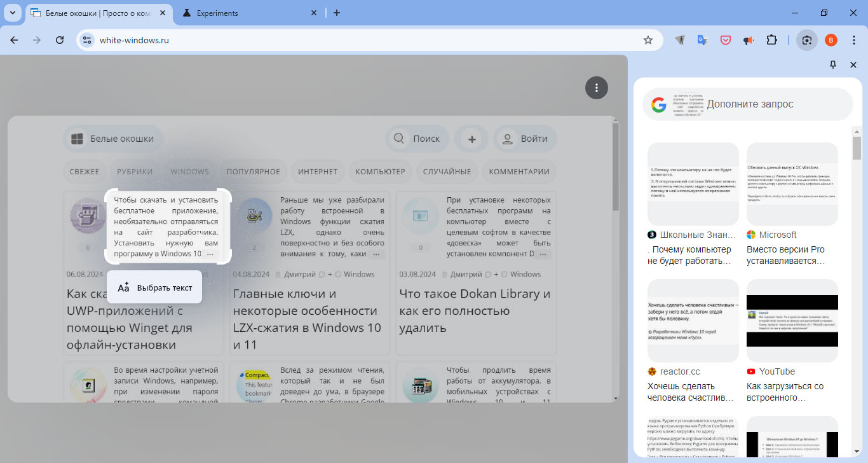
Task: Toggle the Google Lens toolbar button
Action: click(x=807, y=40)
